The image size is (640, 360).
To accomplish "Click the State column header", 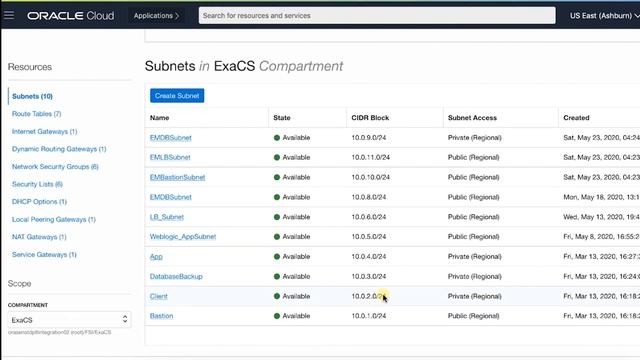I will [x=282, y=118].
